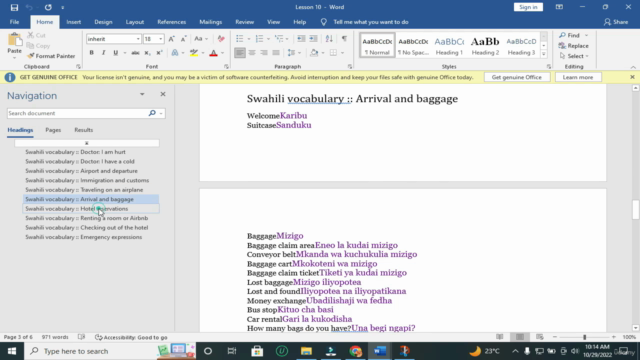Screen dimensions: 640x360
Task: Click the Redo/Repeat icon in the quick access toolbar
Action: pyautogui.click(x=48, y=7)
